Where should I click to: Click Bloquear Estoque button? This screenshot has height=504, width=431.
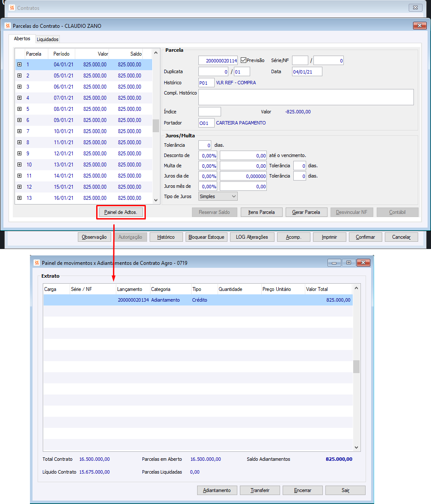pyautogui.click(x=206, y=237)
